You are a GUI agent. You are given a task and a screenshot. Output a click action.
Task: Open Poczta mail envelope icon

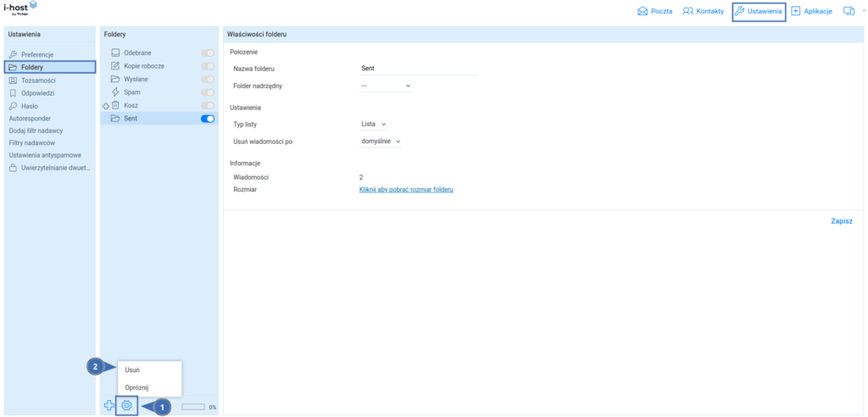click(x=643, y=11)
